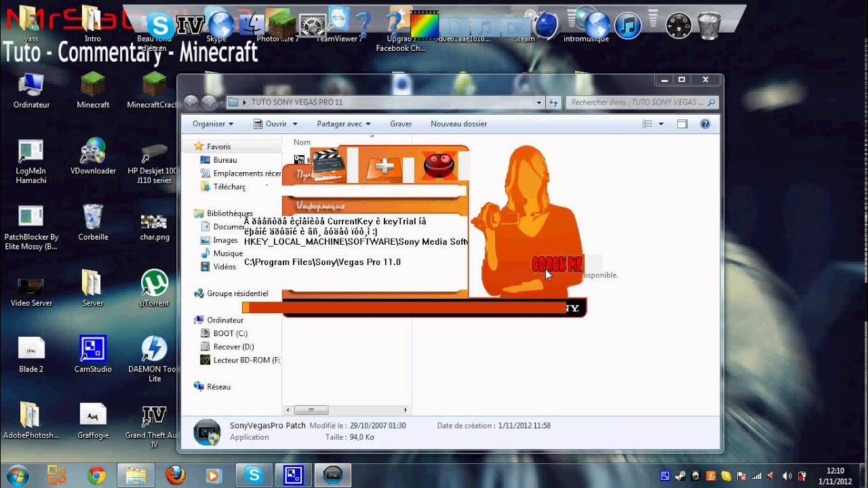This screenshot has width=868, height=488.
Task: Open the Server folder on desktop
Action: pyautogui.click(x=93, y=289)
